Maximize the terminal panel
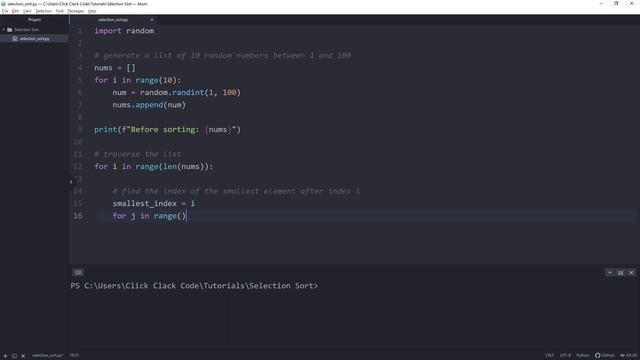Image resolution: width=640 pixels, height=360 pixels. 620,273
